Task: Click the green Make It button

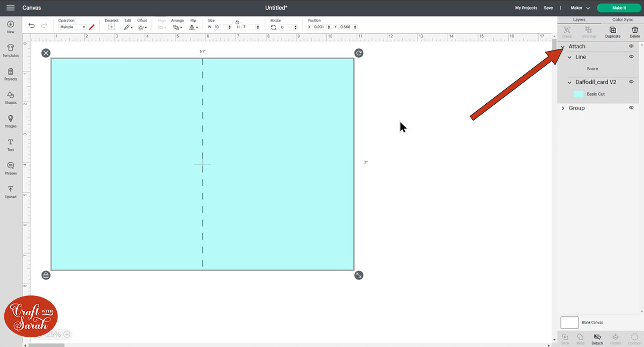Action: click(x=619, y=8)
